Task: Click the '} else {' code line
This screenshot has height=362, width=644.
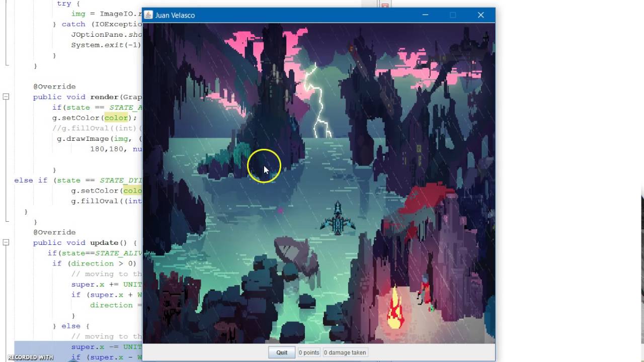Action: tap(71, 326)
